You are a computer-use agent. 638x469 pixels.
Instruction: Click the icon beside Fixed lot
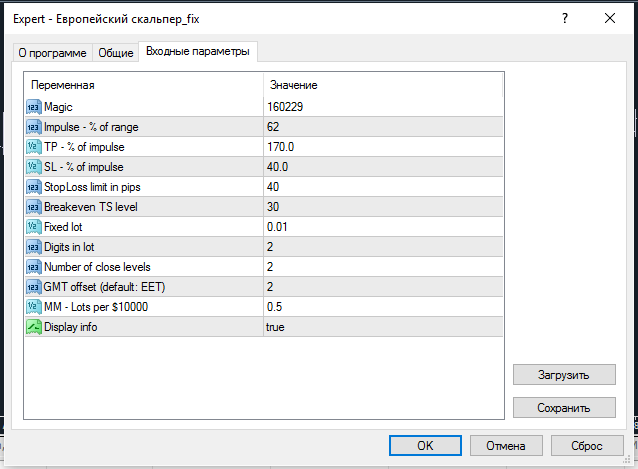(34, 227)
